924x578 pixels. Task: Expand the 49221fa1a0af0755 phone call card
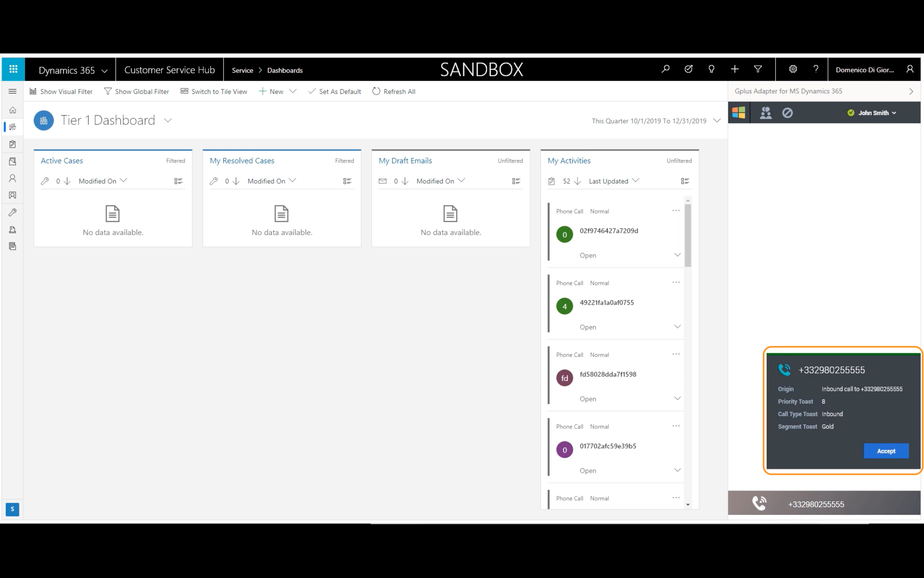677,327
